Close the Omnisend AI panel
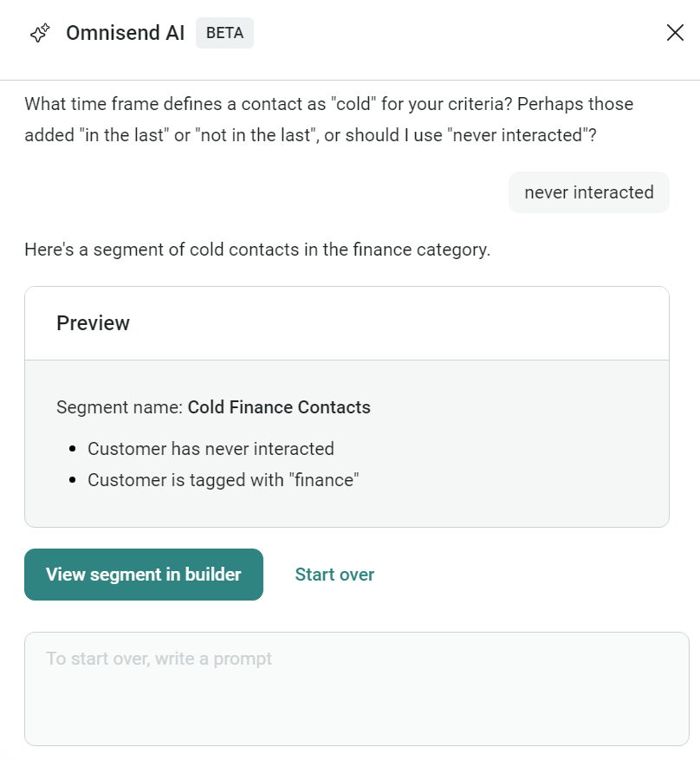This screenshot has height=760, width=700. click(x=675, y=33)
